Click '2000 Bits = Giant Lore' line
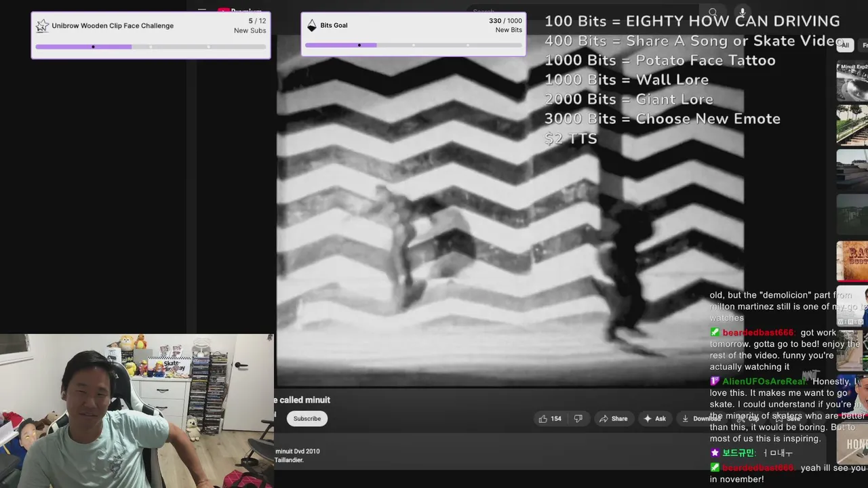868x488 pixels. 629,100
